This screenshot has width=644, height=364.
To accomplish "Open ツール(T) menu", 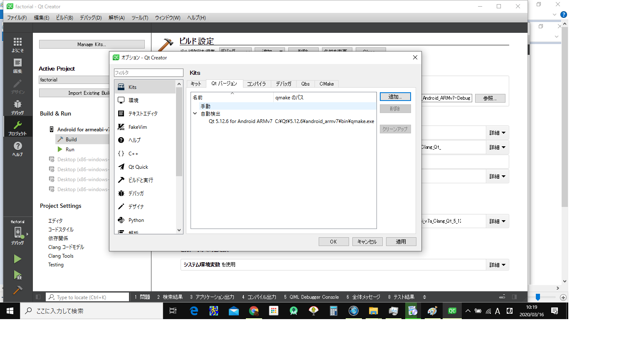I will coord(140,17).
